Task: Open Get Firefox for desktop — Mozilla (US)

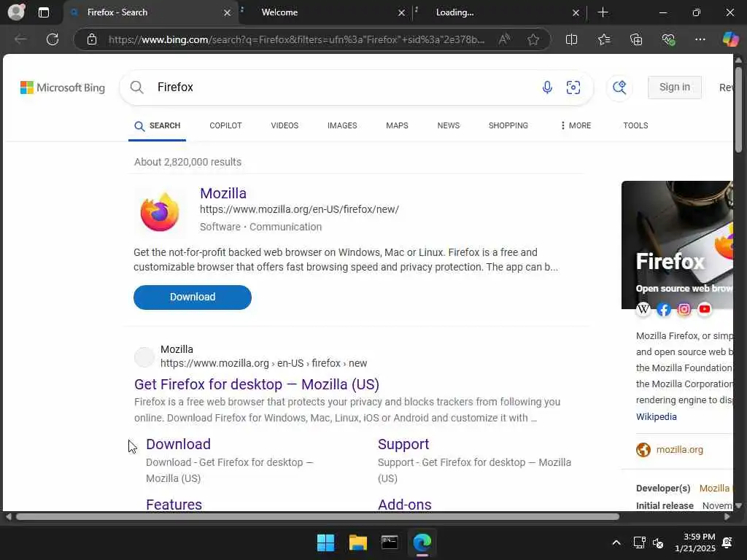Action: [257, 384]
